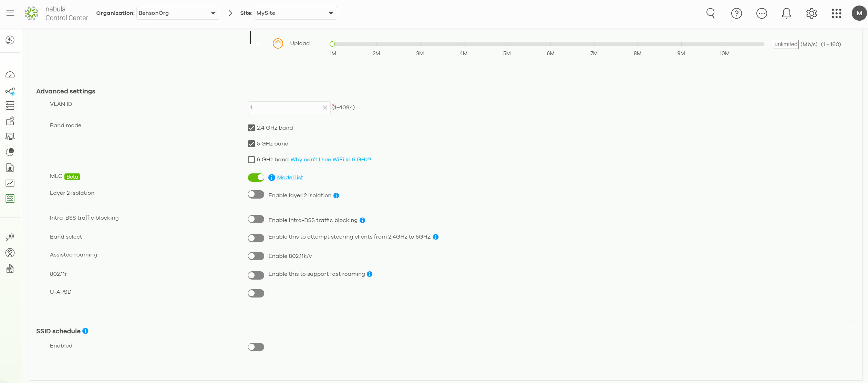Click the upload slider handle
The width and height of the screenshot is (868, 383).
point(332,44)
